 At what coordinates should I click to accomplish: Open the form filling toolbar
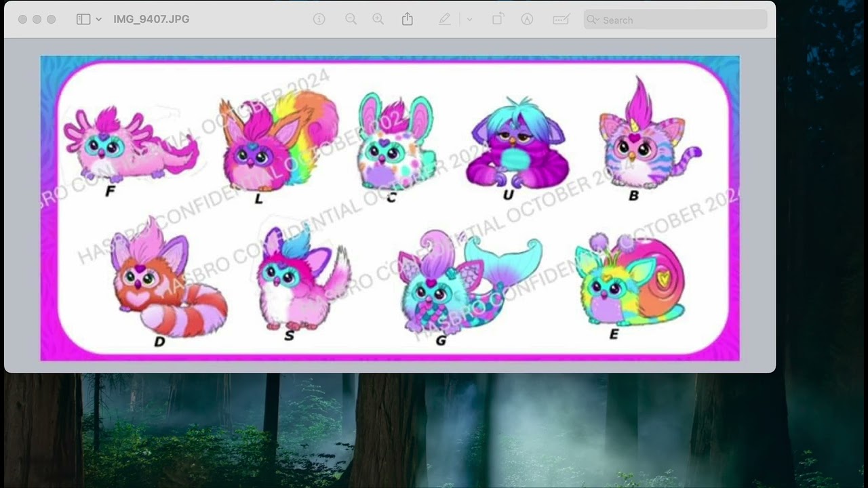561,20
